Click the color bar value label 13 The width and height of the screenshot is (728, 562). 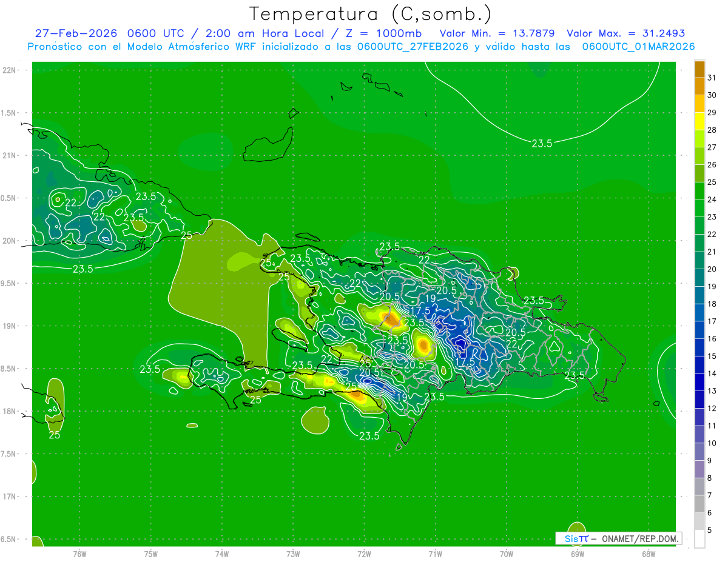(x=712, y=391)
